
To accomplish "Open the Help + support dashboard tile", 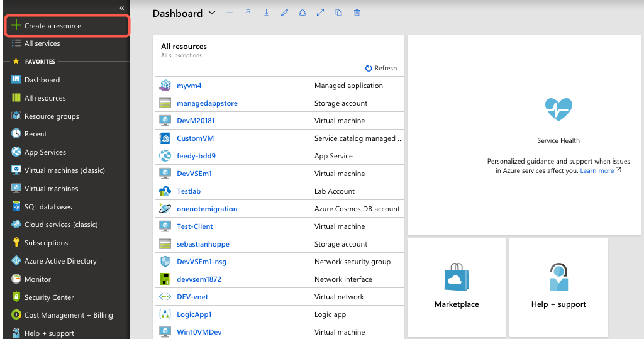I will pyautogui.click(x=558, y=287).
